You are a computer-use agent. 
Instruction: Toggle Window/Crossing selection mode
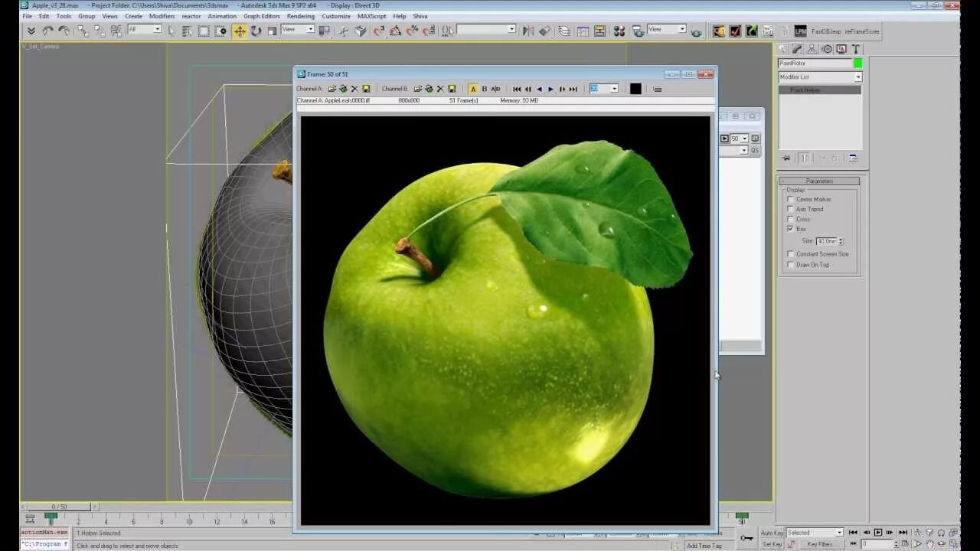pos(220,31)
